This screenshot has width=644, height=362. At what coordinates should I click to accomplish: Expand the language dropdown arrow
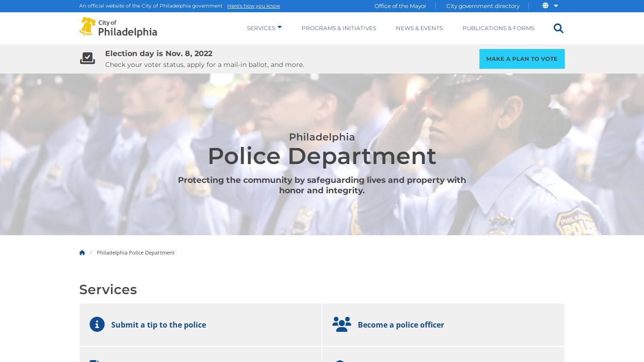(x=556, y=6)
